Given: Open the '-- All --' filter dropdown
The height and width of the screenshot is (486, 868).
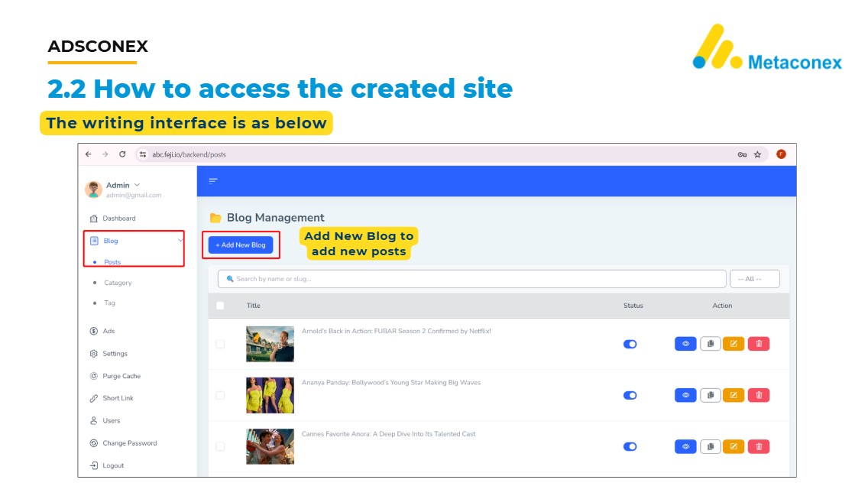Looking at the screenshot, I should click(754, 279).
